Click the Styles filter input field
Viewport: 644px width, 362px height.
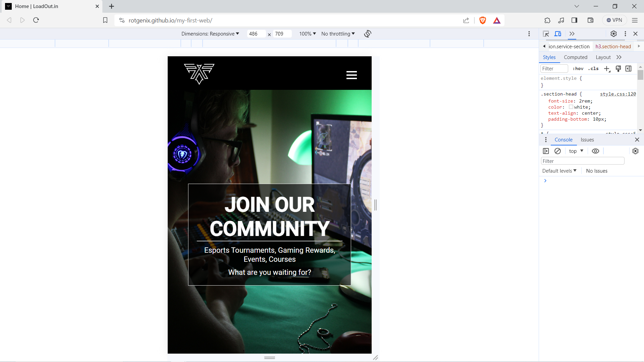tap(554, 69)
